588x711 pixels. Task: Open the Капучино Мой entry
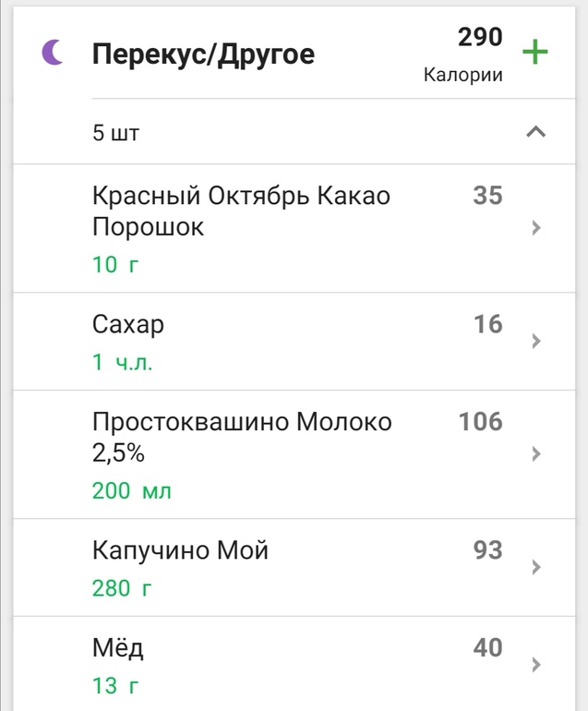pyautogui.click(x=180, y=551)
